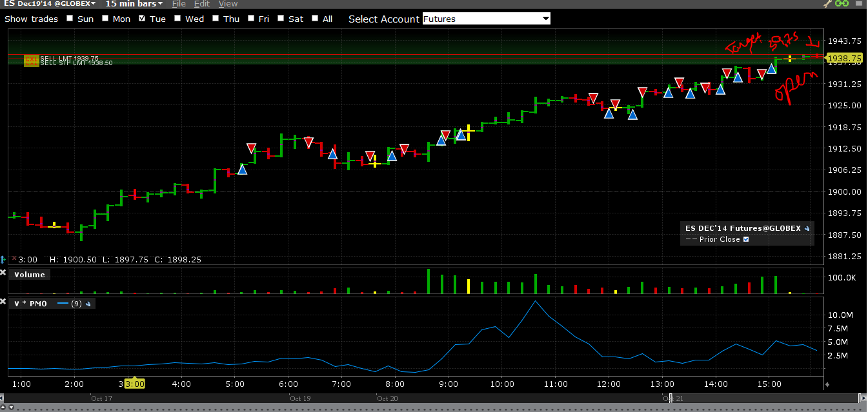This screenshot has height=412, width=868.
Task: Click the blue PMO line sample in the legend
Action: pos(63,303)
